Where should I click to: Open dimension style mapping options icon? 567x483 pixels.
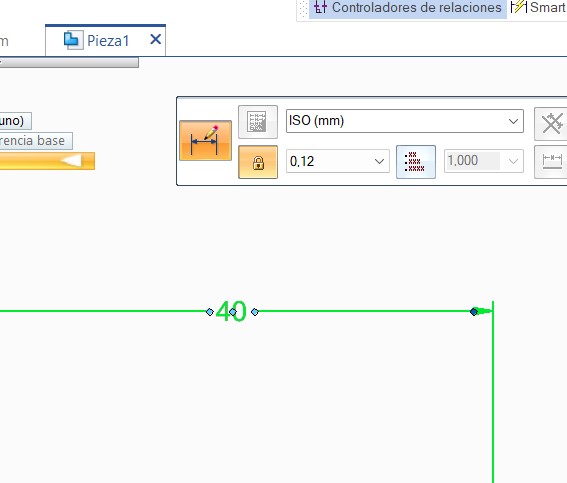pyautogui.click(x=258, y=122)
